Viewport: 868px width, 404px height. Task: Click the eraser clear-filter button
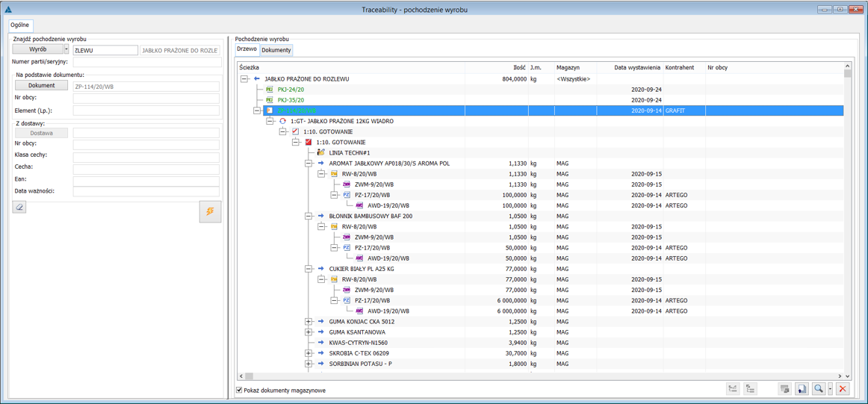pyautogui.click(x=19, y=208)
